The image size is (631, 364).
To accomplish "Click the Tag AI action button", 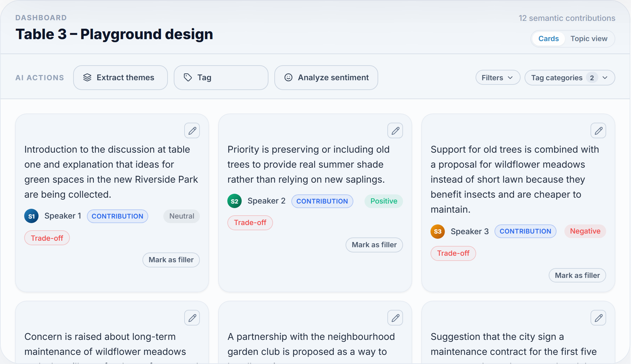I will click(221, 78).
